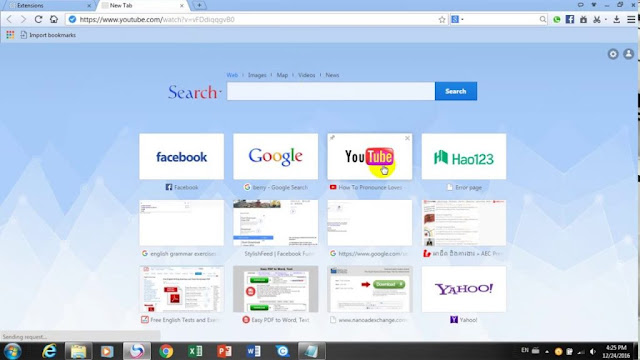Open the YouTube speed dial tile

coord(369,156)
